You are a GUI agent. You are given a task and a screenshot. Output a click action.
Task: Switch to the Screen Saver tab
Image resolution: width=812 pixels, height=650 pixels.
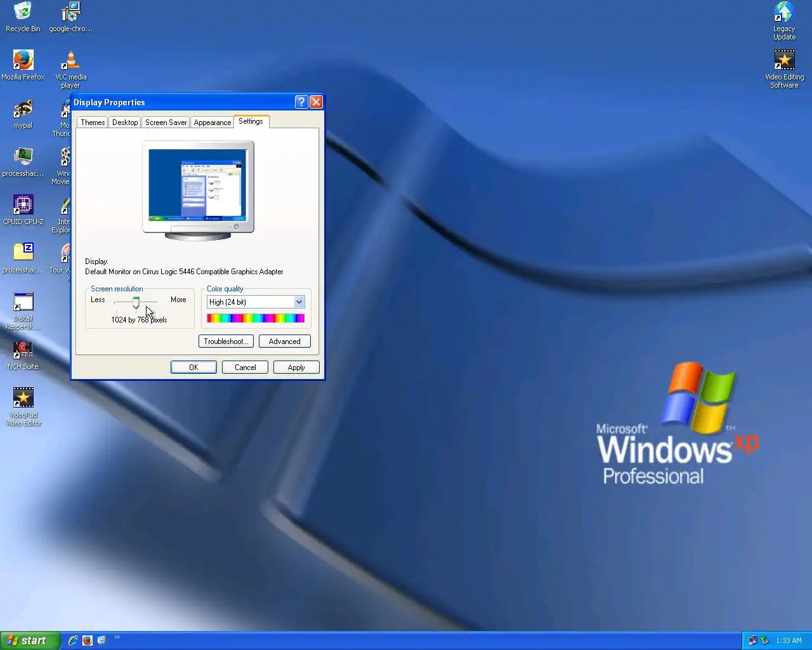pos(166,123)
